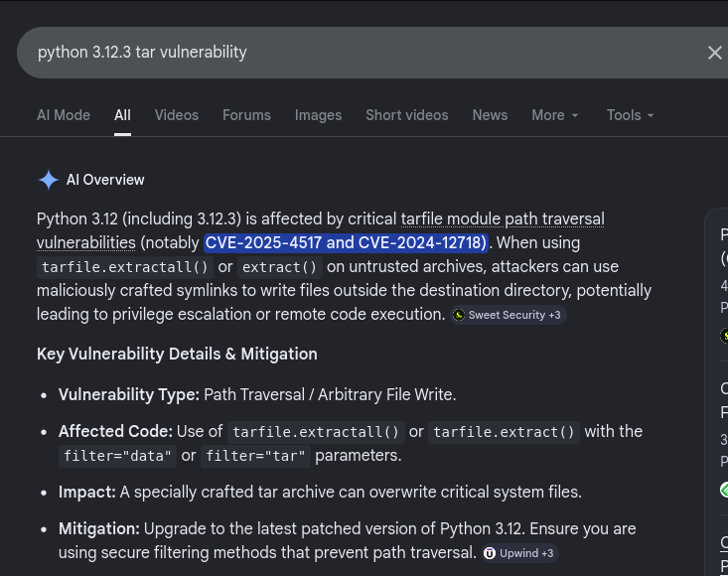The width and height of the screenshot is (728, 576).
Task: Open the Upwind +3 source chip
Action: tap(519, 553)
